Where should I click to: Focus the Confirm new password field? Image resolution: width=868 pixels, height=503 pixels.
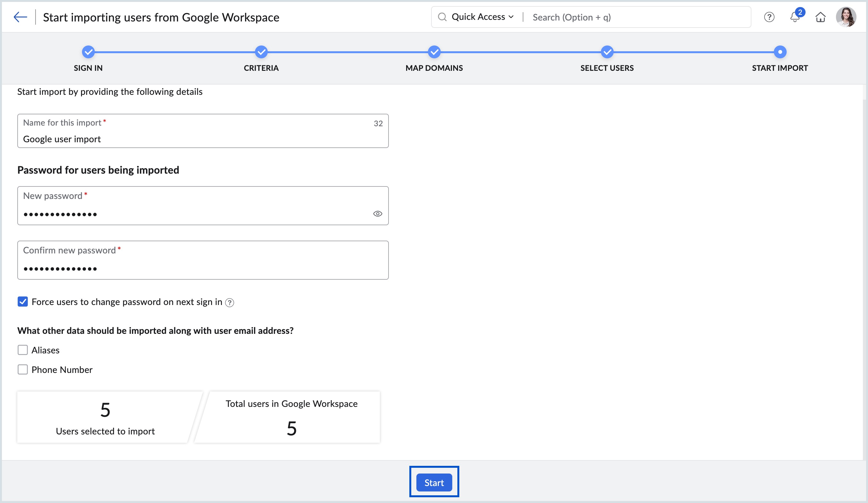[203, 260]
